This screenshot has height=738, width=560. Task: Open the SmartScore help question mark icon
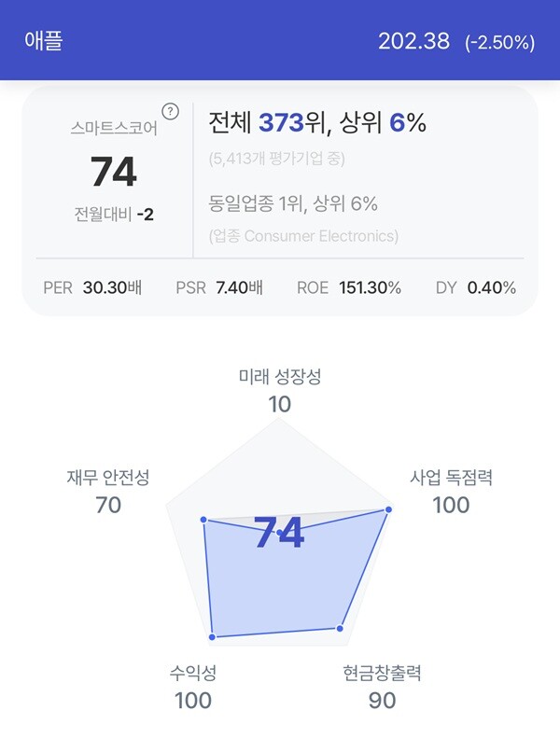pos(170,112)
